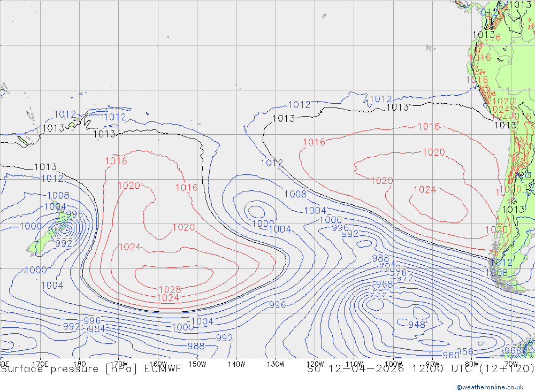
Task: Click the red 1028 isobar label
Action: (170, 290)
